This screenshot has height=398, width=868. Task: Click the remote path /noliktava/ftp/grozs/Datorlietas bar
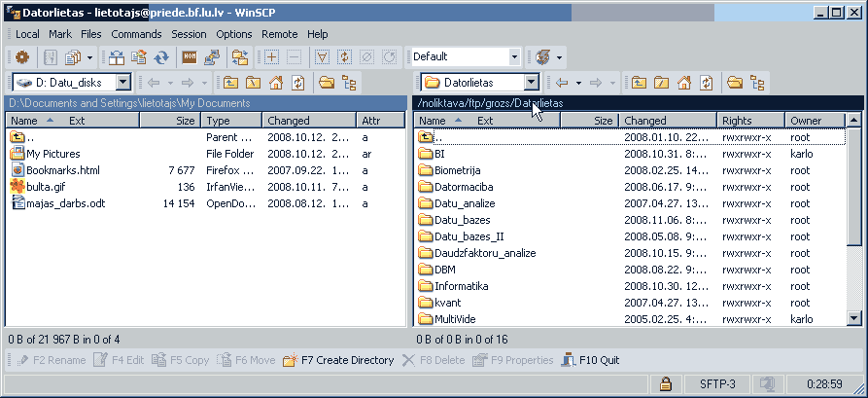click(x=638, y=103)
